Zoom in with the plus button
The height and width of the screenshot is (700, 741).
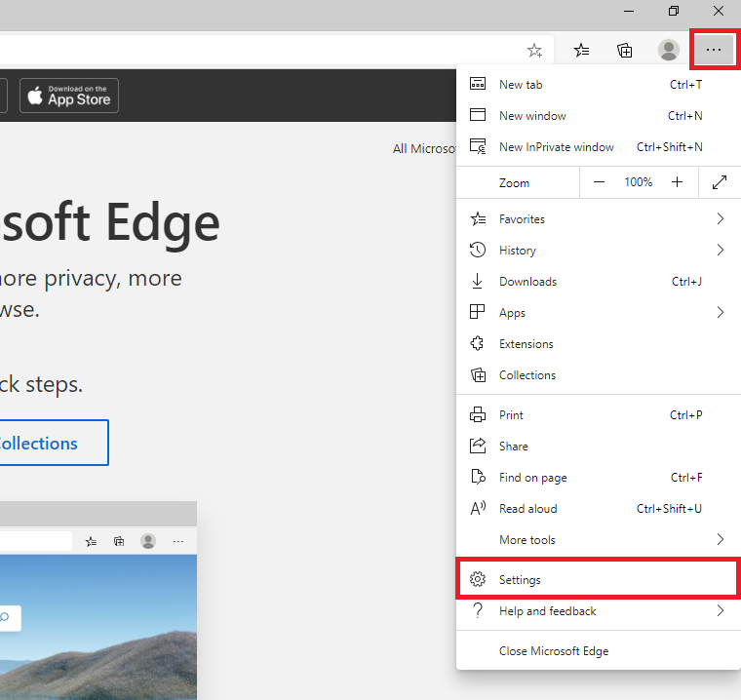(678, 182)
